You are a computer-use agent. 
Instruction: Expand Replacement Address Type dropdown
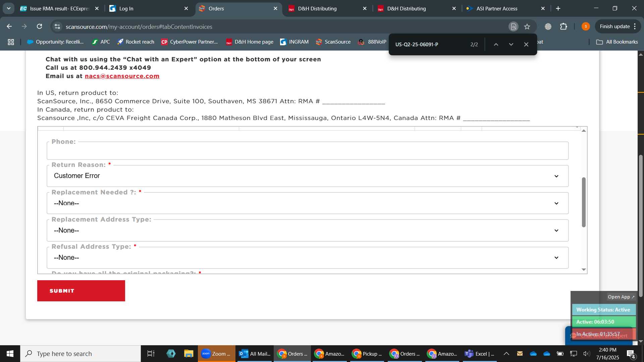(308, 230)
